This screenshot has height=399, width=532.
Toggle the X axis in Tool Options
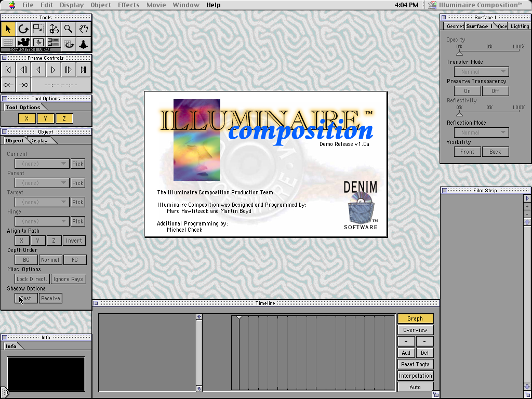click(26, 118)
